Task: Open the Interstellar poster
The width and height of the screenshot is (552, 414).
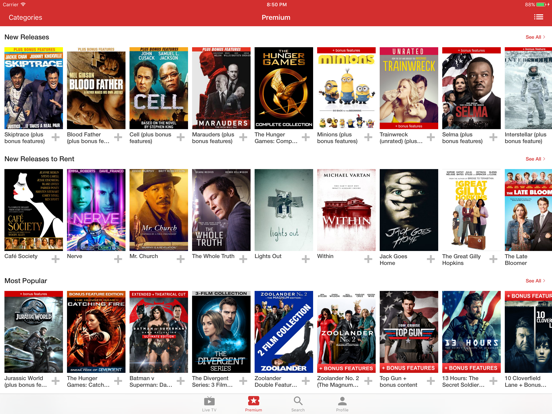Action: coord(528,88)
